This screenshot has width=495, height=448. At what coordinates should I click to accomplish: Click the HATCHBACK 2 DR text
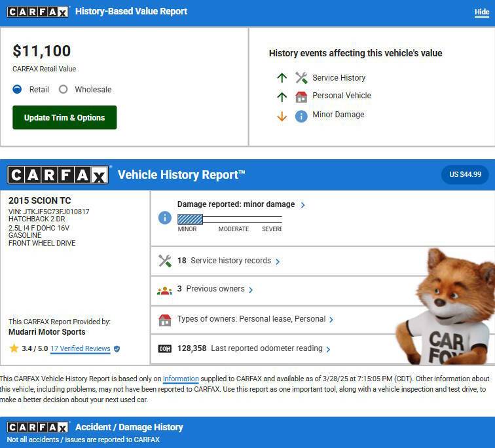37,219
